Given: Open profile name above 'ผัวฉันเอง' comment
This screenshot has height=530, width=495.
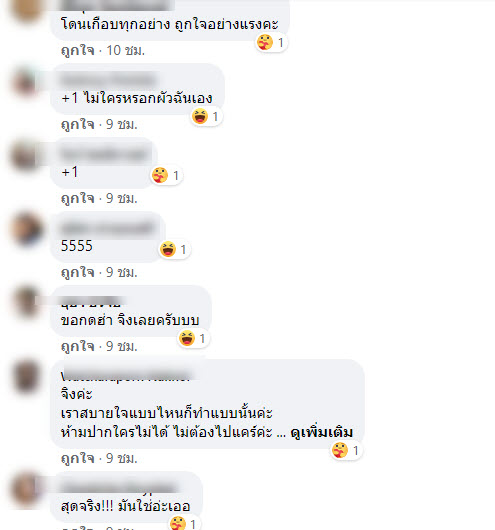Looking at the screenshot, I should tap(109, 80).
